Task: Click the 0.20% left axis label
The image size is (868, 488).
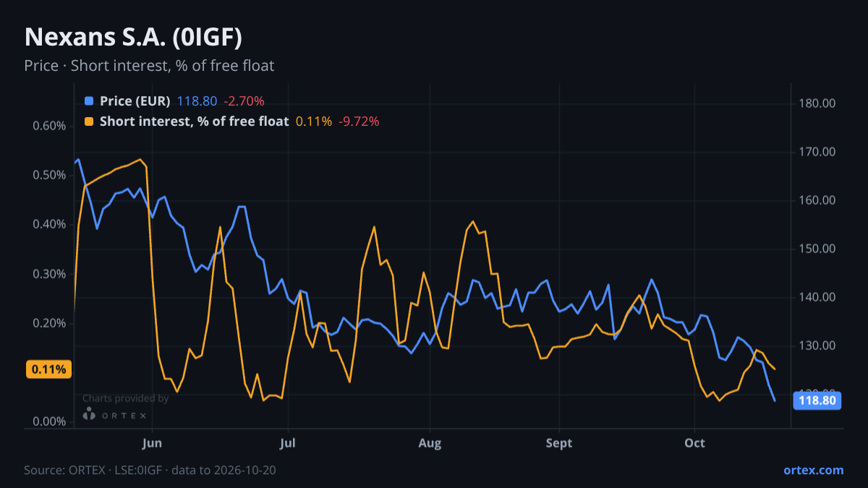Action: (x=49, y=323)
